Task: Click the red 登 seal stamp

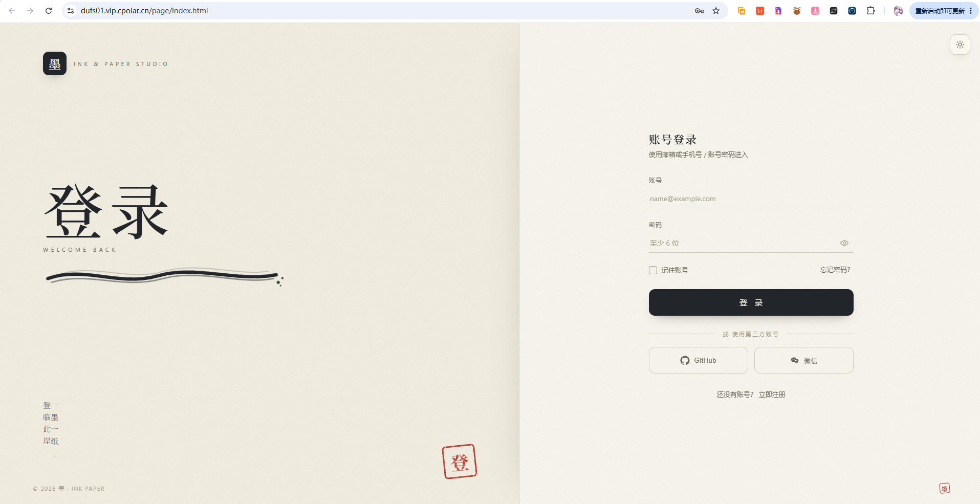Action: coord(460,462)
